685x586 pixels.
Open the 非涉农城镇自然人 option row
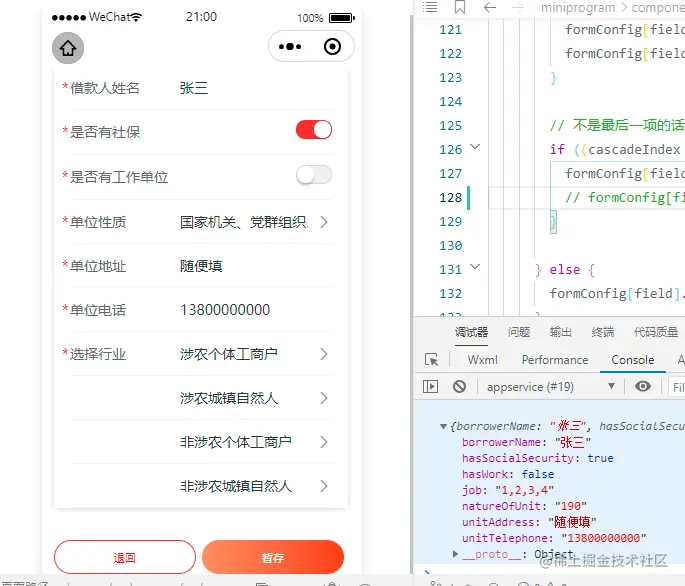pyautogui.click(x=201, y=486)
